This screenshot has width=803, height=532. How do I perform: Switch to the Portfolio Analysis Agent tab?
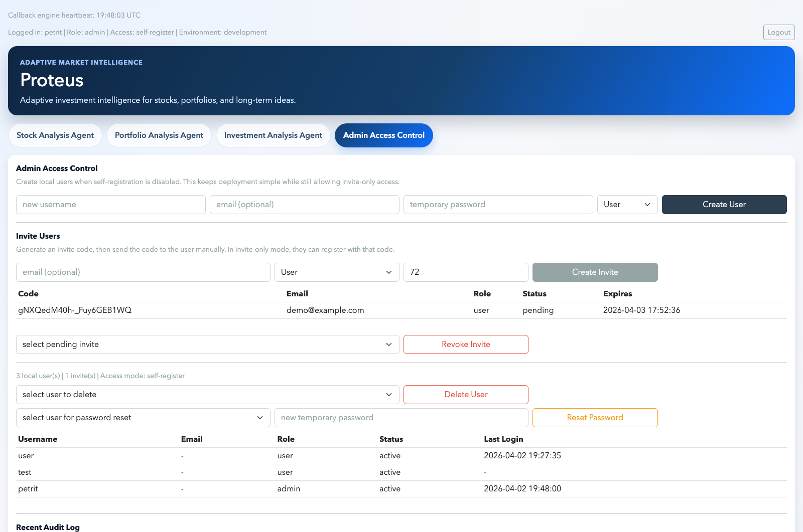point(159,135)
